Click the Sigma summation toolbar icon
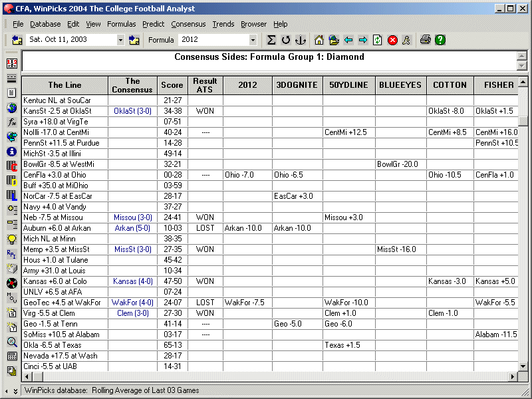532x399 pixels. click(x=271, y=40)
